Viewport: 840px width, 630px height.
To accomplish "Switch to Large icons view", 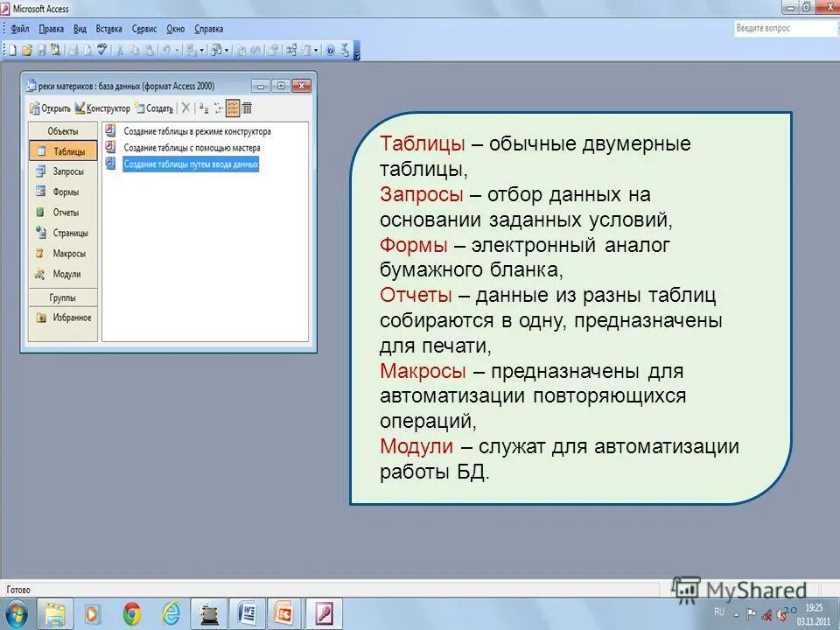I will [204, 108].
